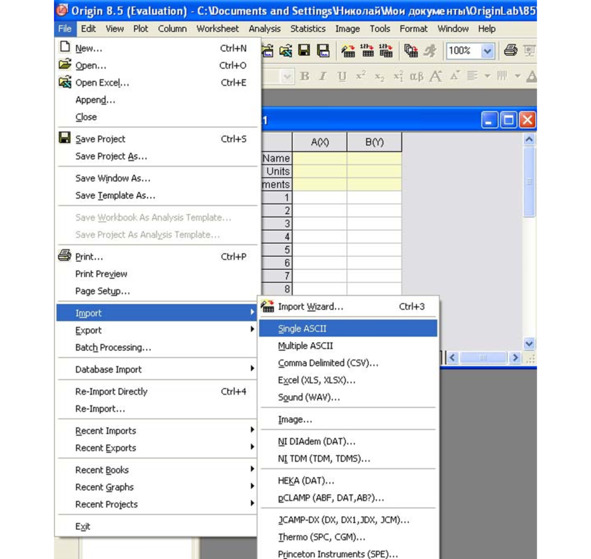Select Batch Processing... menu entry
This screenshot has width=591, height=559.
tap(156, 348)
